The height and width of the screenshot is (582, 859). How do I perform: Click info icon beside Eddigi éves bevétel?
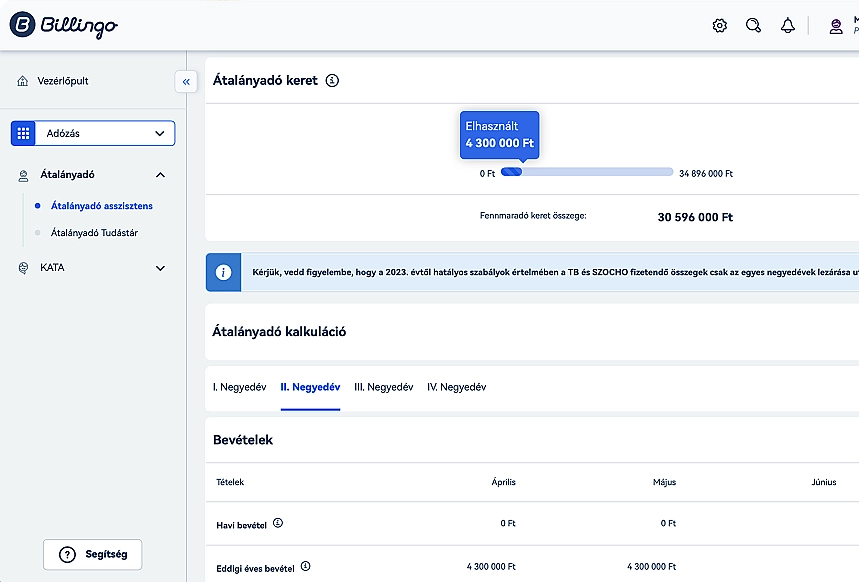point(305,566)
